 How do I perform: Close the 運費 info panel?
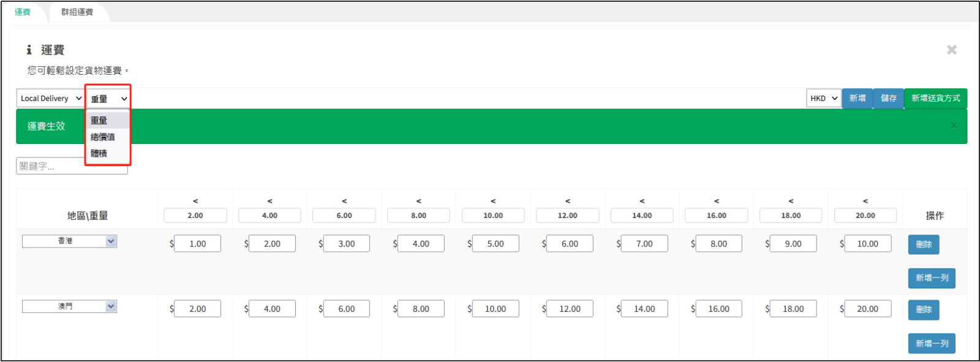pos(951,50)
